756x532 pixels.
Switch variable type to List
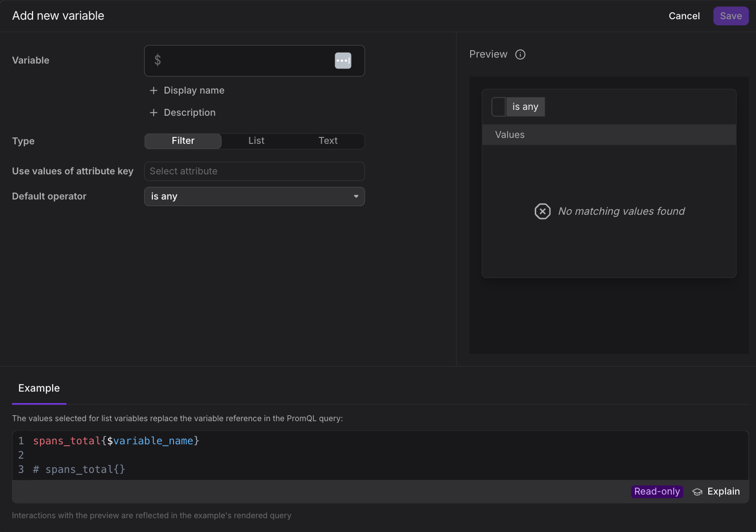[x=256, y=141]
